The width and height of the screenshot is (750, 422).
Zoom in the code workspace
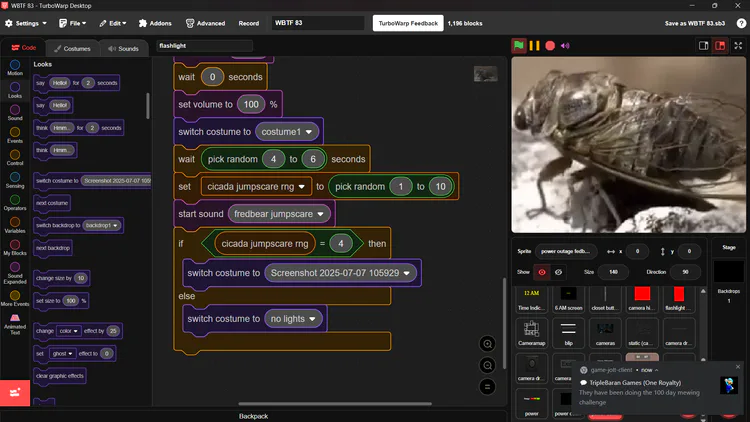pyautogui.click(x=487, y=344)
